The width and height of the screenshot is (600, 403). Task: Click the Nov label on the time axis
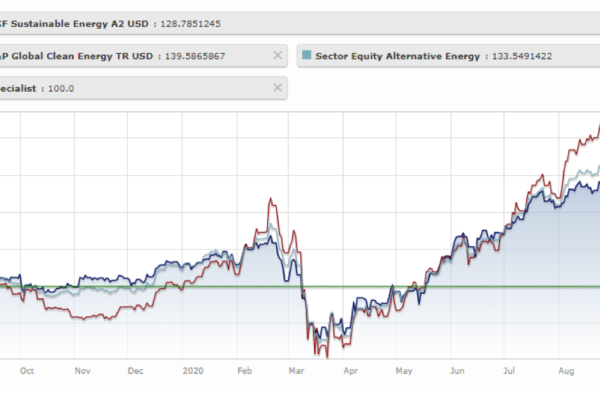[x=82, y=370]
